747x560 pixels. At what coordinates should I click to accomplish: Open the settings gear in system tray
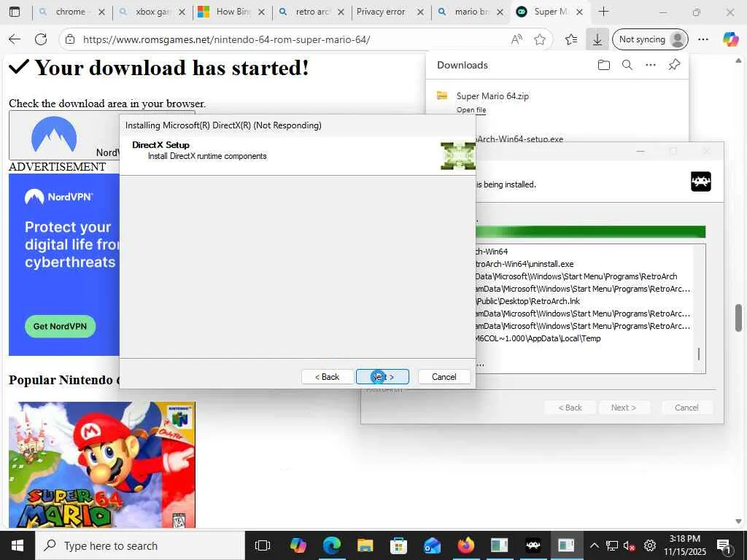650,545
